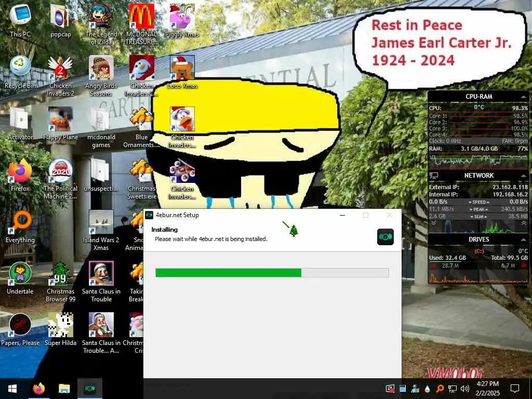The height and width of the screenshot is (399, 532).
Task: Open MCDONAL TREASURE desktop icon
Action: point(141,24)
